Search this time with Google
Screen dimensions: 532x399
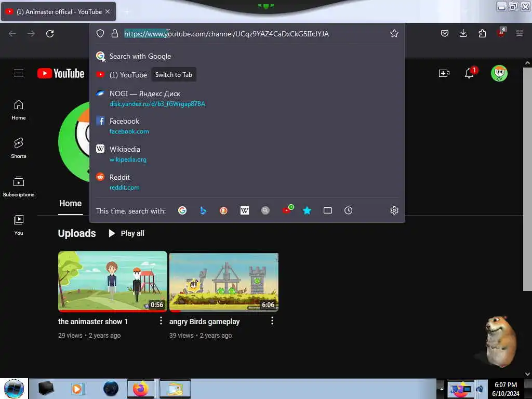coord(182,210)
